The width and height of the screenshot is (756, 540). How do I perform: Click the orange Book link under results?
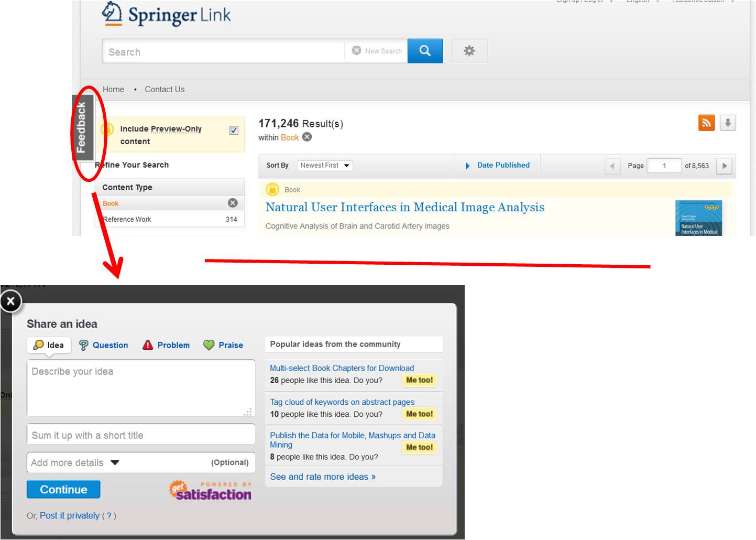[290, 137]
